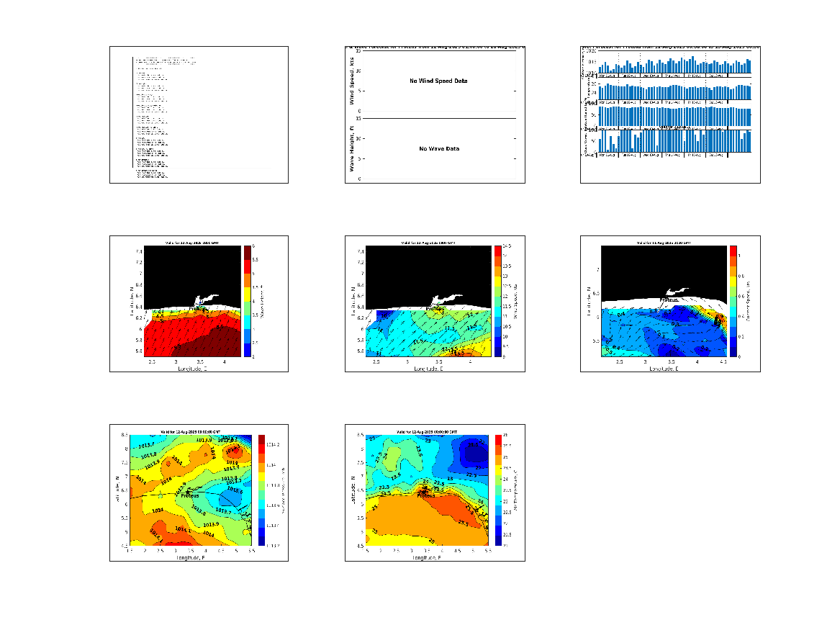Click the 'No Wind Speed Data' text
This screenshot has height=630, width=840.
(x=438, y=81)
